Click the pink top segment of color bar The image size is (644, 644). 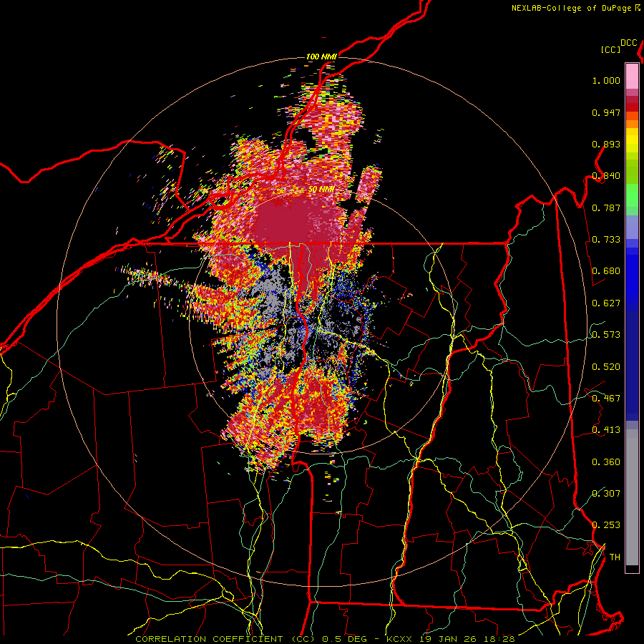tap(632, 77)
